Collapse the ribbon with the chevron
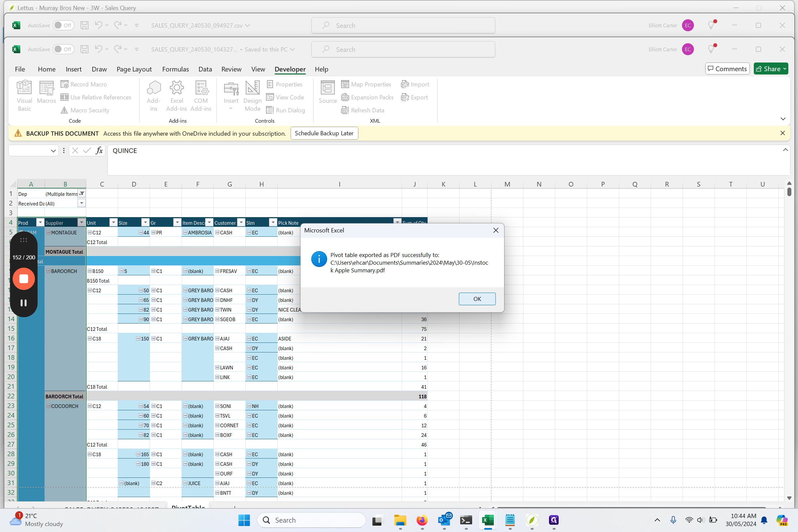 coord(783,119)
